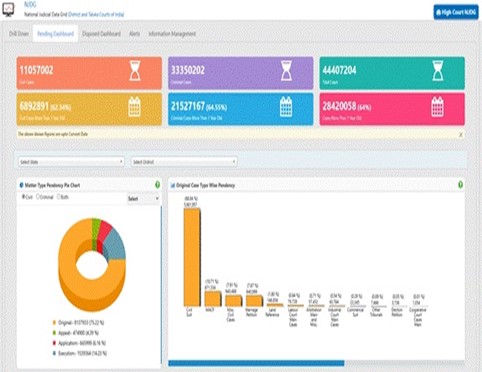The width and height of the screenshot is (482, 372).
Task: Click hourglass icon on Civil Cases card
Action: tap(135, 71)
